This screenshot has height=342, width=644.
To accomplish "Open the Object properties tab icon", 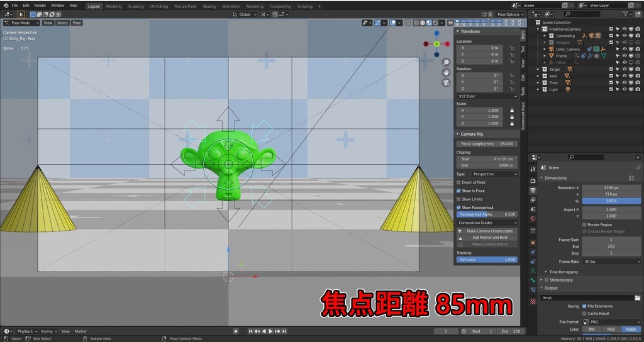I will pyautogui.click(x=533, y=243).
